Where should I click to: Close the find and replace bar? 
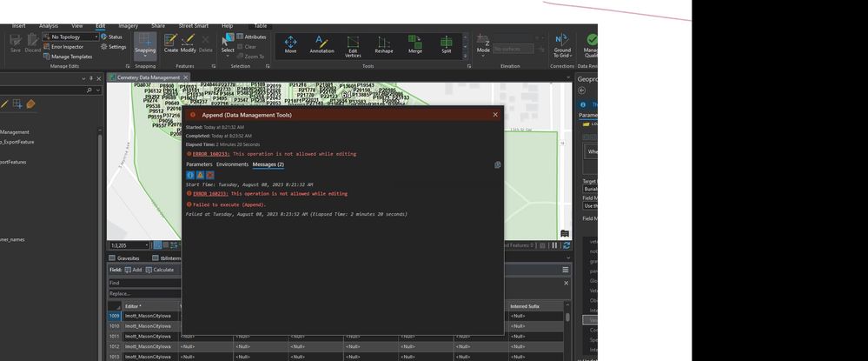coord(566,283)
